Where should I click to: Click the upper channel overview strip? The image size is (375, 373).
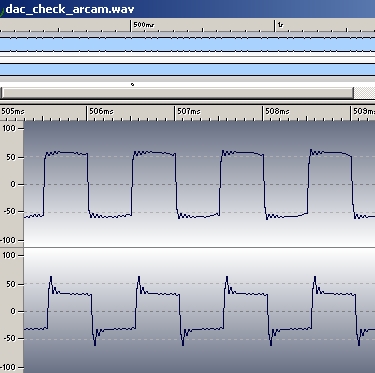coord(187,45)
